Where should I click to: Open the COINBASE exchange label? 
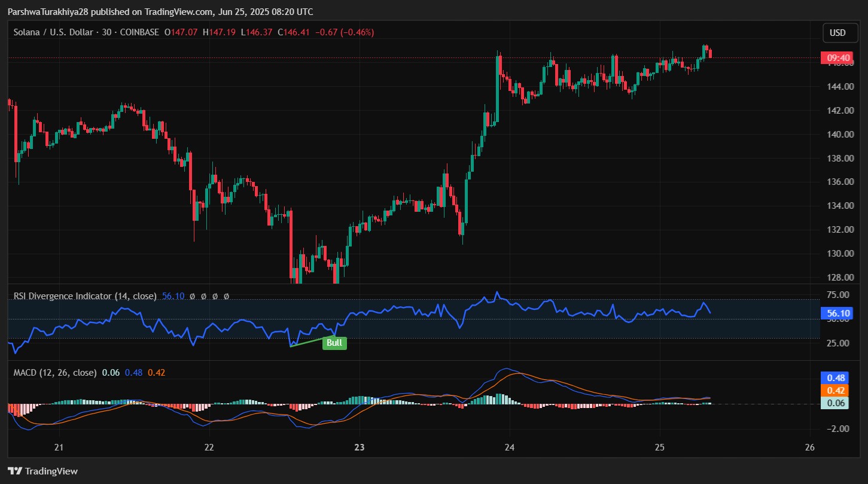[139, 32]
